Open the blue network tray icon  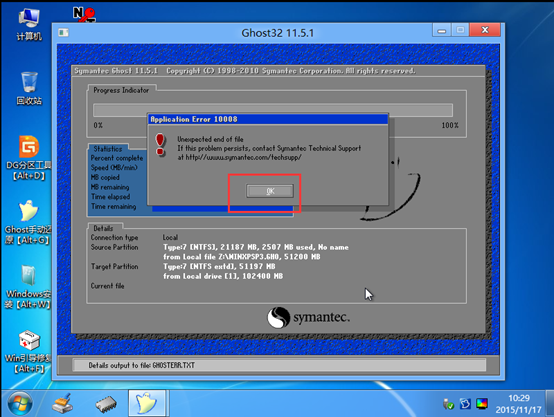pyautogui.click(x=465, y=404)
